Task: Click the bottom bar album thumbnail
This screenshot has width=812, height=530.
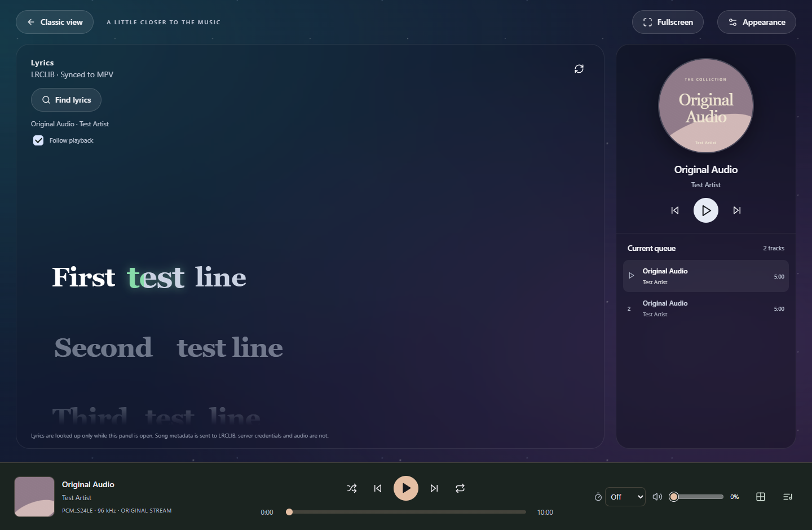Action: click(34, 497)
